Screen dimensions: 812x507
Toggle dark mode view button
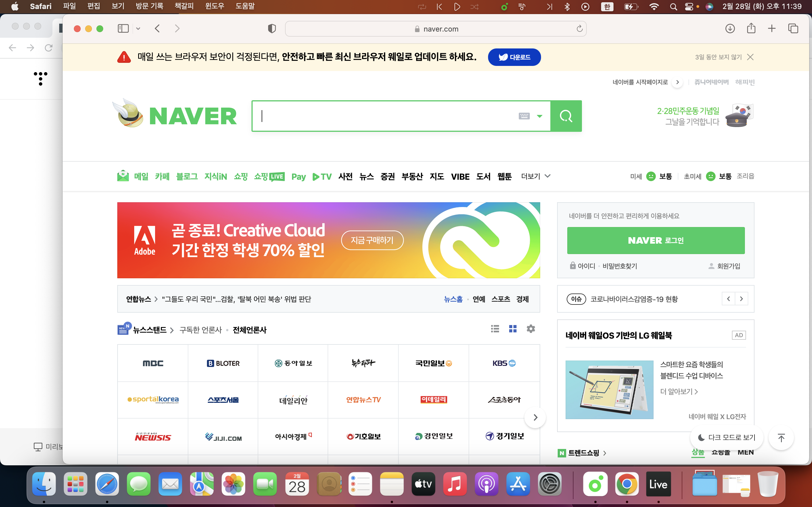[x=727, y=437]
